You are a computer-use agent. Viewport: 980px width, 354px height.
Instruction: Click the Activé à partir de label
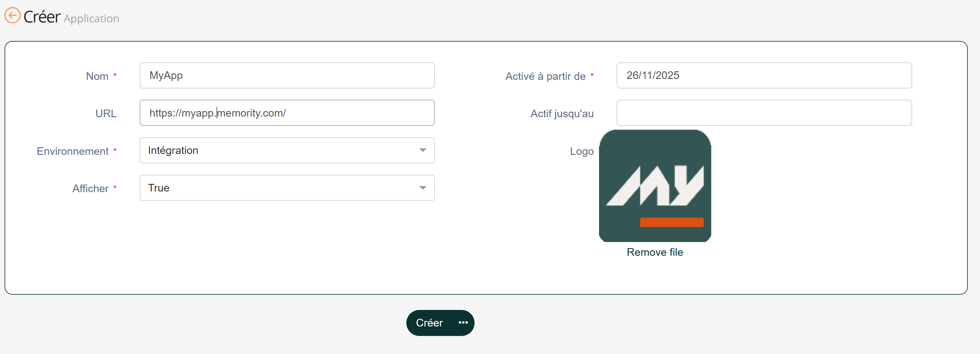[x=545, y=76]
